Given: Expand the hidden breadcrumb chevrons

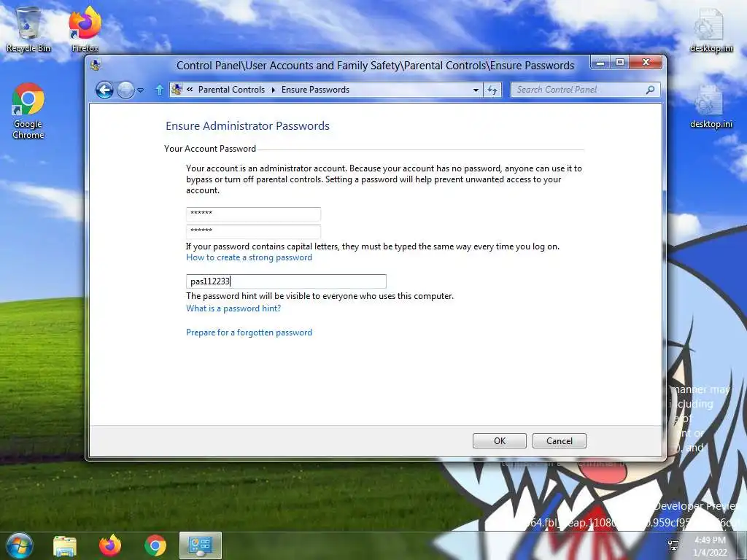Looking at the screenshot, I should coord(190,90).
